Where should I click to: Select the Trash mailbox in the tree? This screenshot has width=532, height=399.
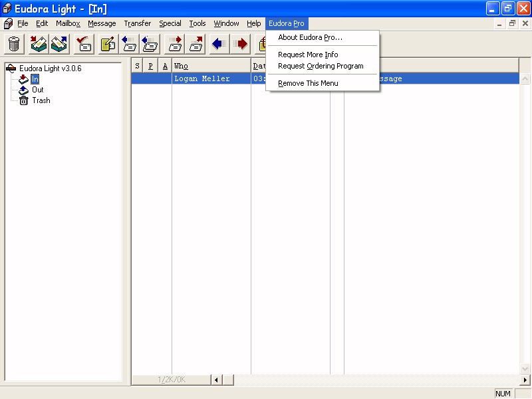click(x=41, y=100)
